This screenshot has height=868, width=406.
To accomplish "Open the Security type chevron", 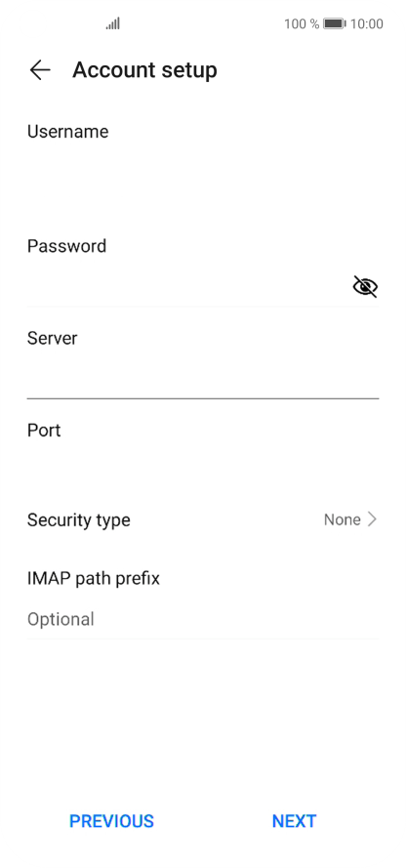I will tap(372, 519).
